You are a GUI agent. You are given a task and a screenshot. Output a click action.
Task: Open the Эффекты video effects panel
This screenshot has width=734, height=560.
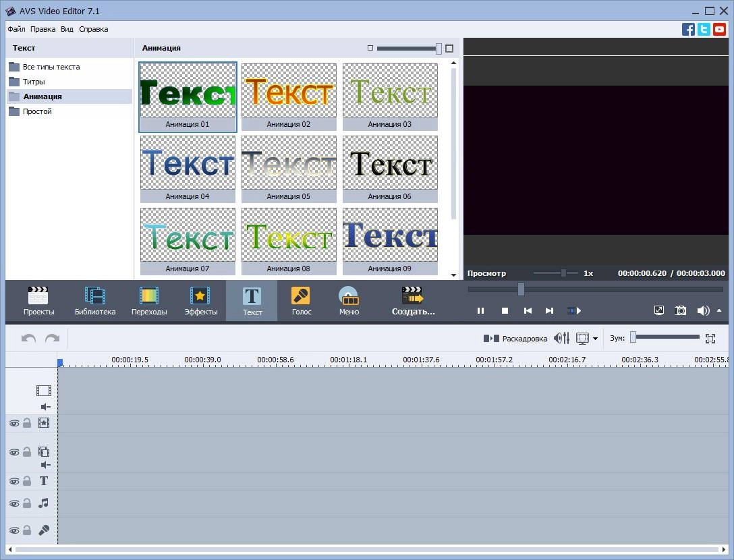click(201, 301)
